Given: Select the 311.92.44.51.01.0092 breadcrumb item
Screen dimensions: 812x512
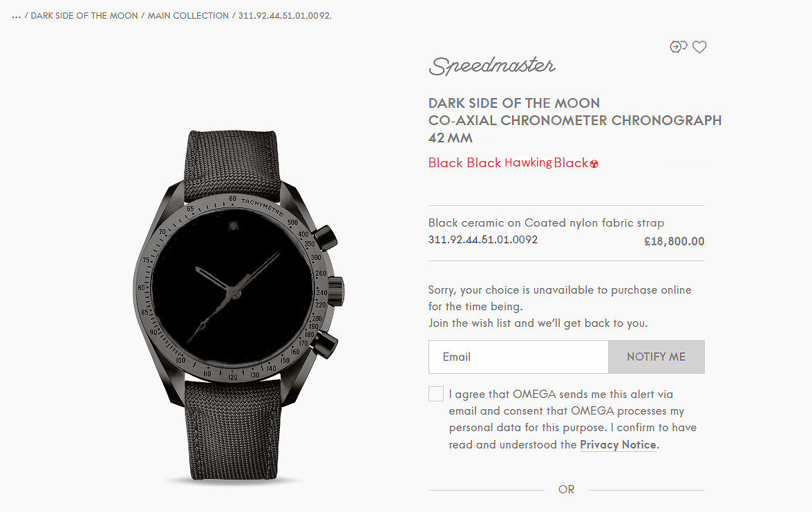Looking at the screenshot, I should (x=285, y=16).
